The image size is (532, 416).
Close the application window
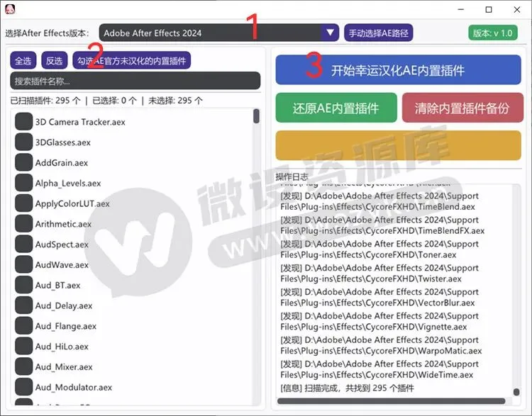coord(516,9)
